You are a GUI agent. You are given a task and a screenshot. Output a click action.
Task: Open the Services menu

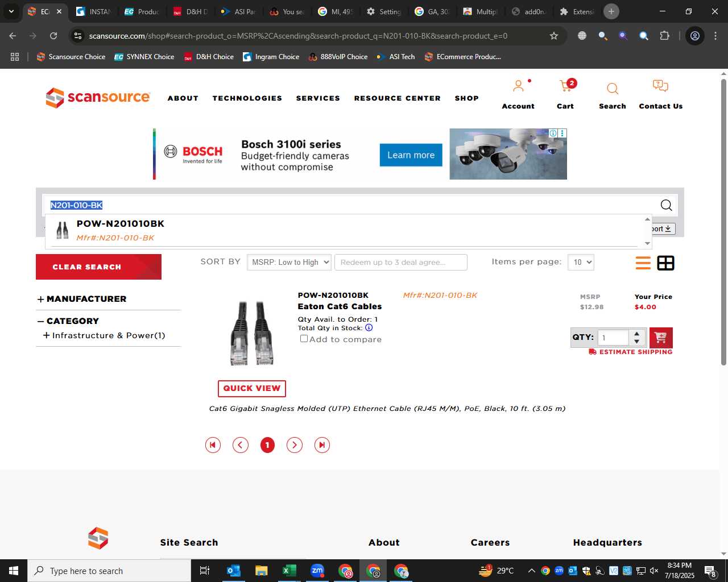[318, 98]
